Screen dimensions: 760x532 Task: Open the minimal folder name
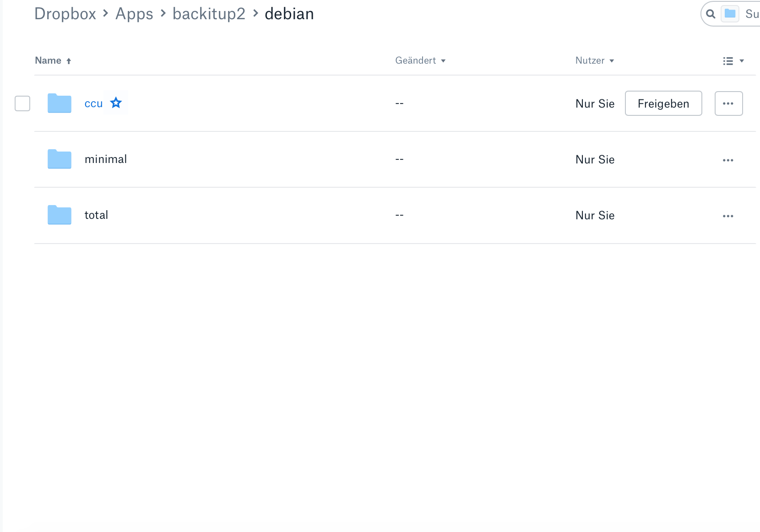pyautogui.click(x=106, y=159)
